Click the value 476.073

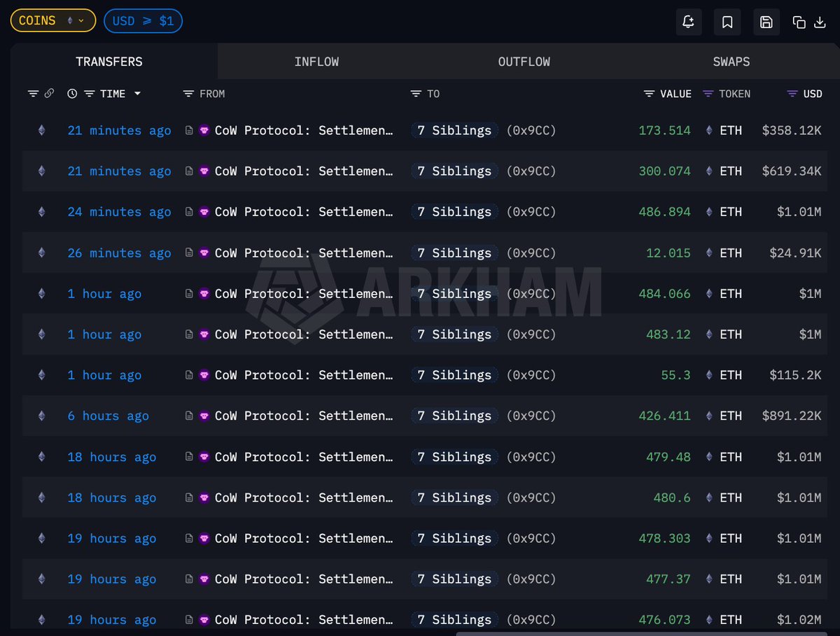[664, 620]
